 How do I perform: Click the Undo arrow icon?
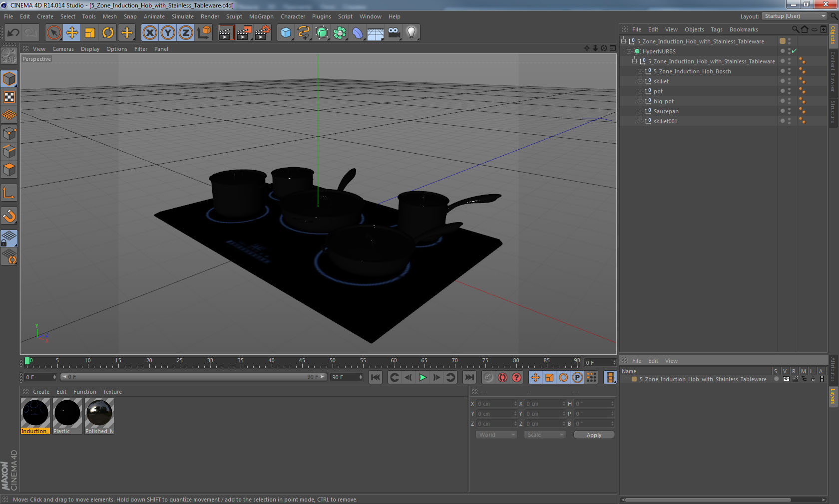(x=13, y=33)
